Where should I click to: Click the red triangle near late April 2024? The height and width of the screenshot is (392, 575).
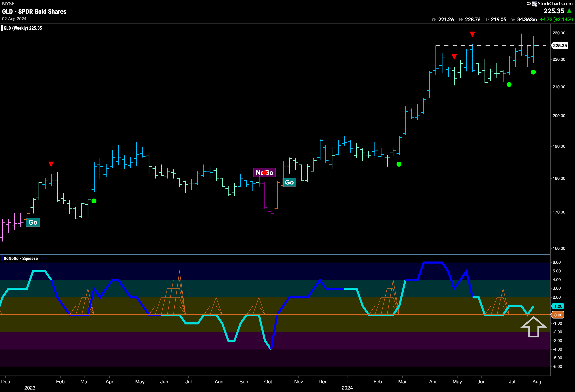point(454,57)
